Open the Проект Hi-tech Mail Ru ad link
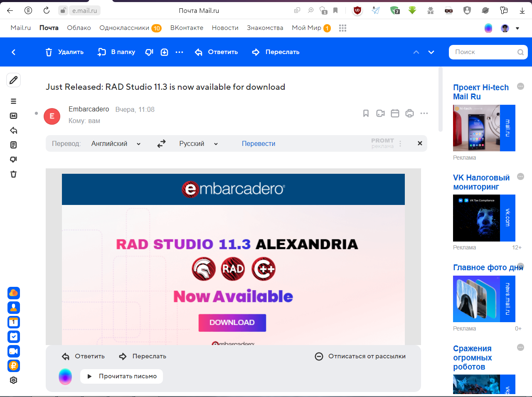Screen dimensions: 532x397 pos(481,92)
